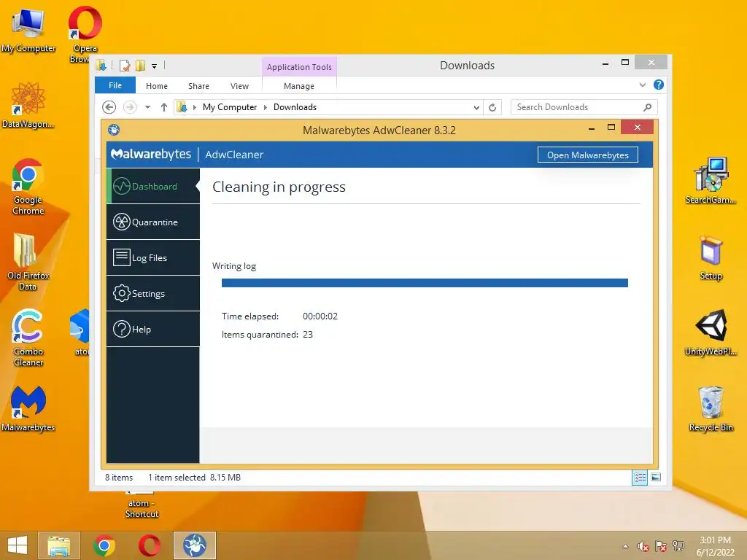Open Explorer help question mark
The width and height of the screenshot is (747, 560).
point(659,85)
